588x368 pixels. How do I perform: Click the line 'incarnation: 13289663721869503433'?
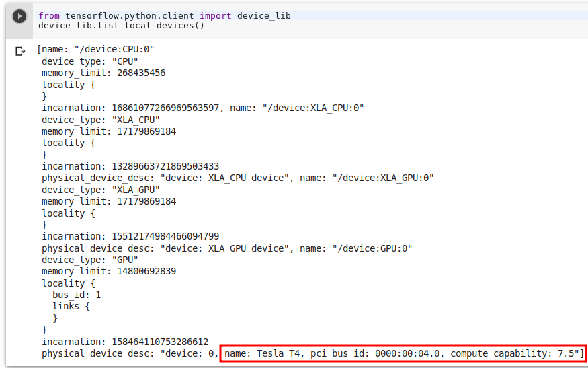point(130,166)
